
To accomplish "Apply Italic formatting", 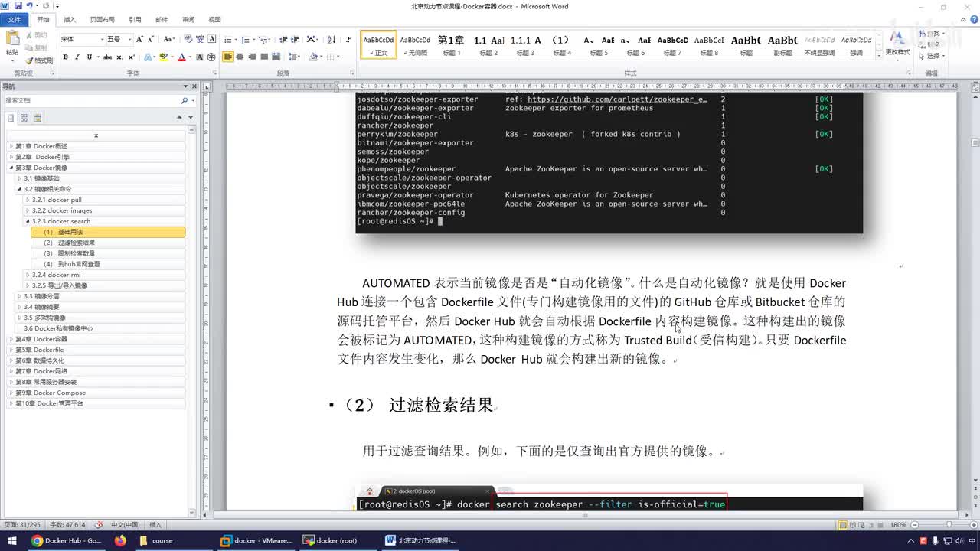I will tap(77, 57).
